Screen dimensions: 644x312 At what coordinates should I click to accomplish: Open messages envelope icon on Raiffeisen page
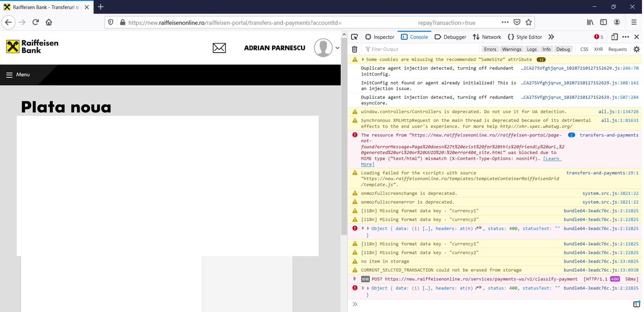tap(219, 48)
